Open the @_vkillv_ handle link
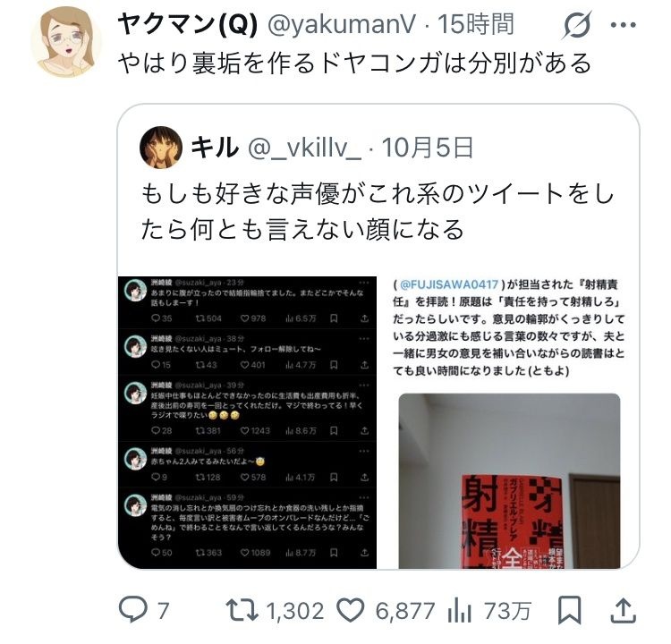The image size is (671, 644). tap(304, 148)
